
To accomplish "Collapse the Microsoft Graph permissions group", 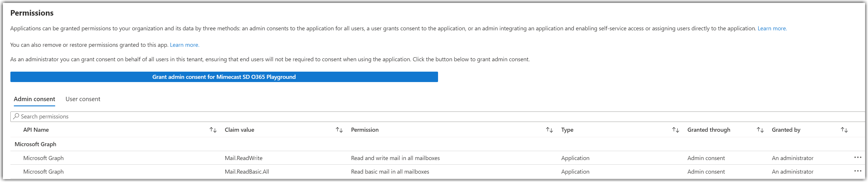I will 36,144.
